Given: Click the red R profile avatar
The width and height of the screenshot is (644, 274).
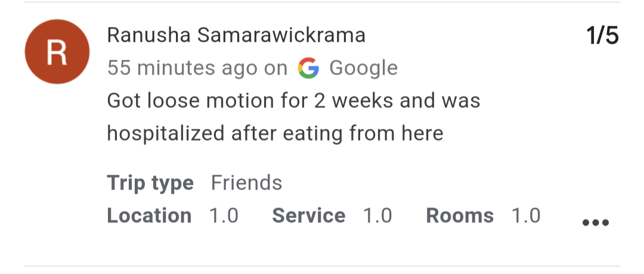Looking at the screenshot, I should tap(57, 52).
